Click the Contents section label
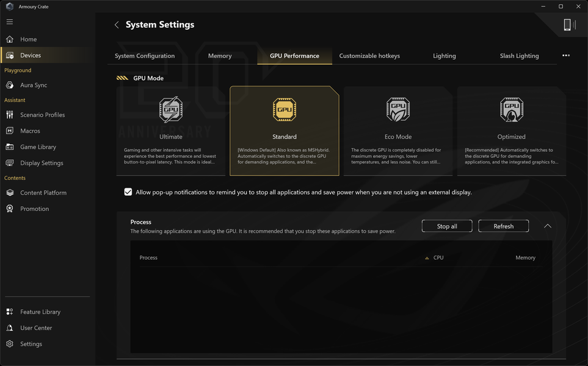Viewport: 588px width, 366px height. point(15,178)
